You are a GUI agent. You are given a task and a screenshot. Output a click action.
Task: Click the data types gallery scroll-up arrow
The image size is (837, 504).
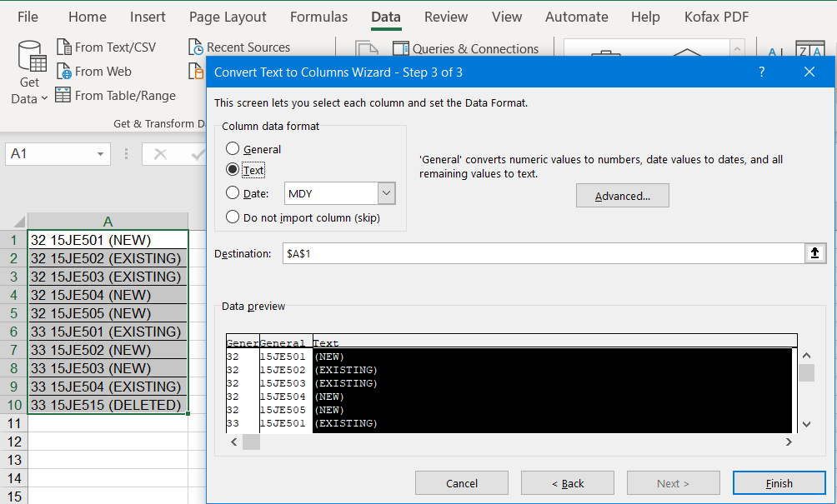(737, 48)
